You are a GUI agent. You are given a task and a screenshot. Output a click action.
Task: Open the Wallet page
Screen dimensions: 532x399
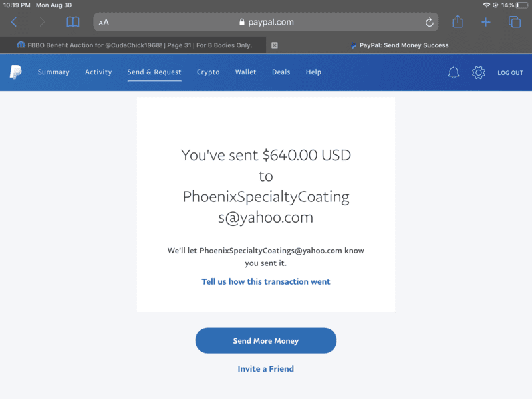coord(245,72)
